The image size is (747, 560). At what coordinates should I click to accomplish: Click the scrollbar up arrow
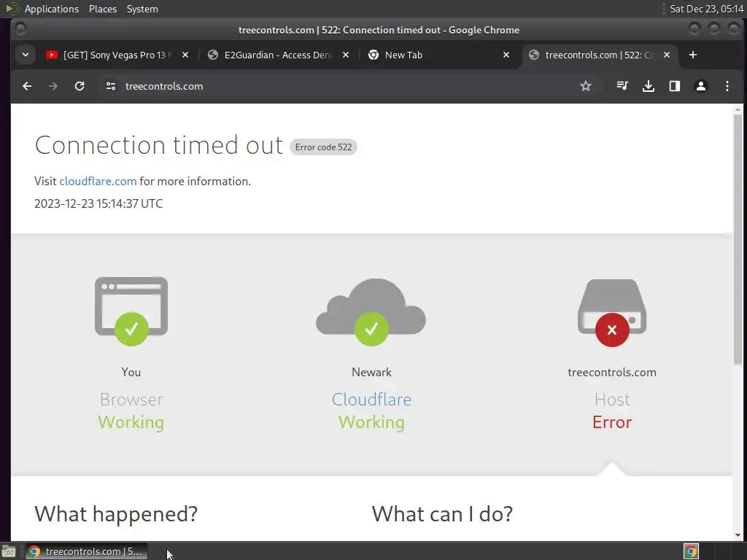[x=738, y=109]
